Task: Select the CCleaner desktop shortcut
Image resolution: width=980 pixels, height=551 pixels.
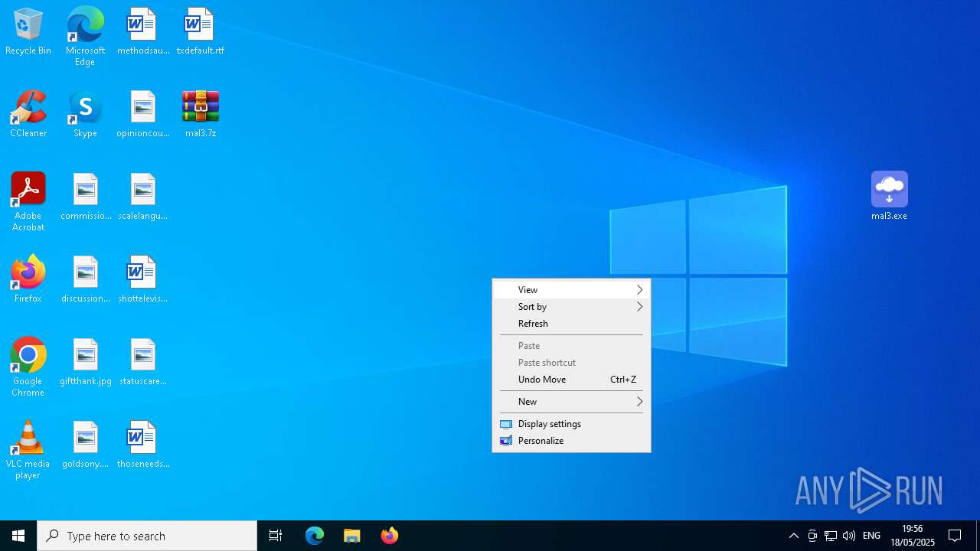Action: (x=28, y=115)
